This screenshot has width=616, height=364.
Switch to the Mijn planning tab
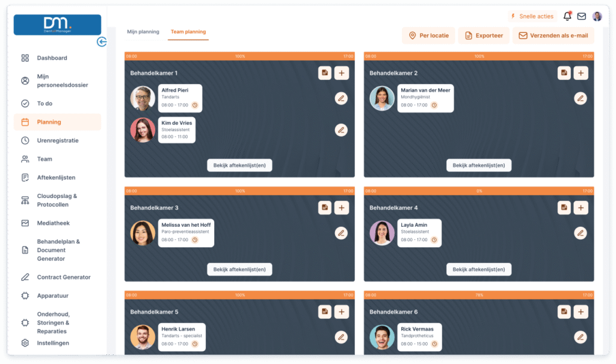click(143, 32)
